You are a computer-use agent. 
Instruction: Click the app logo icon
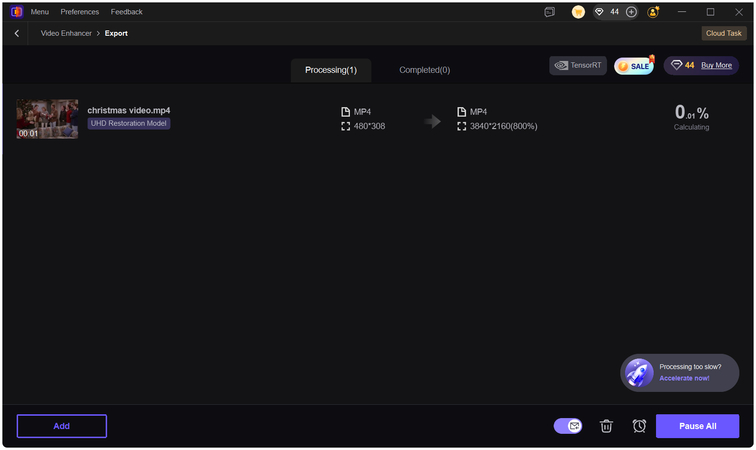click(x=16, y=12)
